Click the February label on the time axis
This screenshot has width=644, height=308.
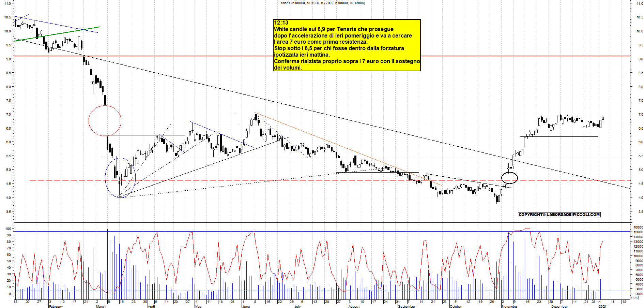(x=56, y=306)
